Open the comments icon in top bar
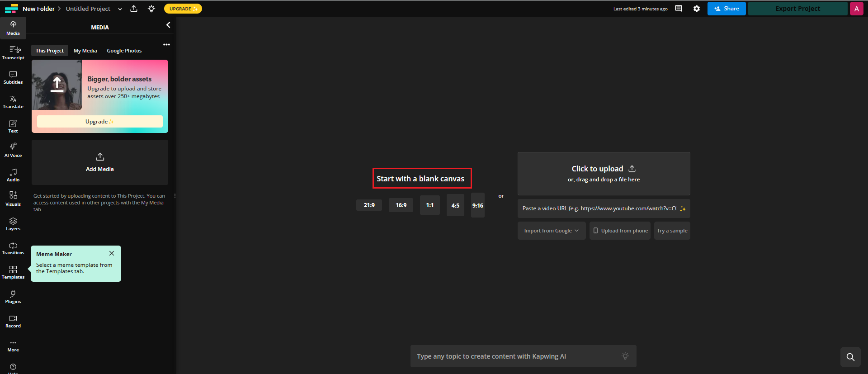The width and height of the screenshot is (868, 374). [679, 9]
